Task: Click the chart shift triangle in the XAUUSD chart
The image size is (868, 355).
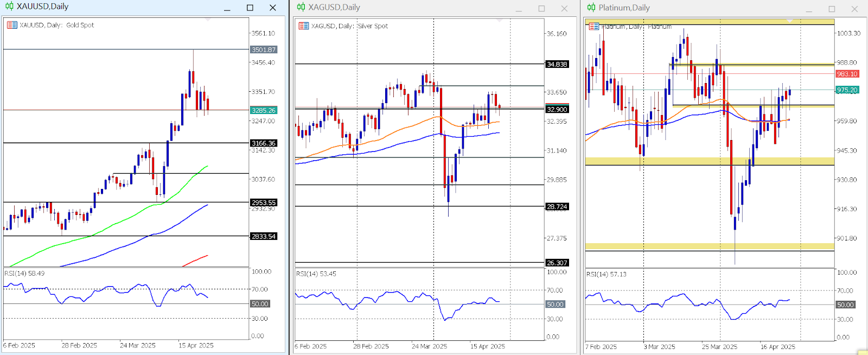Action: 208,20
